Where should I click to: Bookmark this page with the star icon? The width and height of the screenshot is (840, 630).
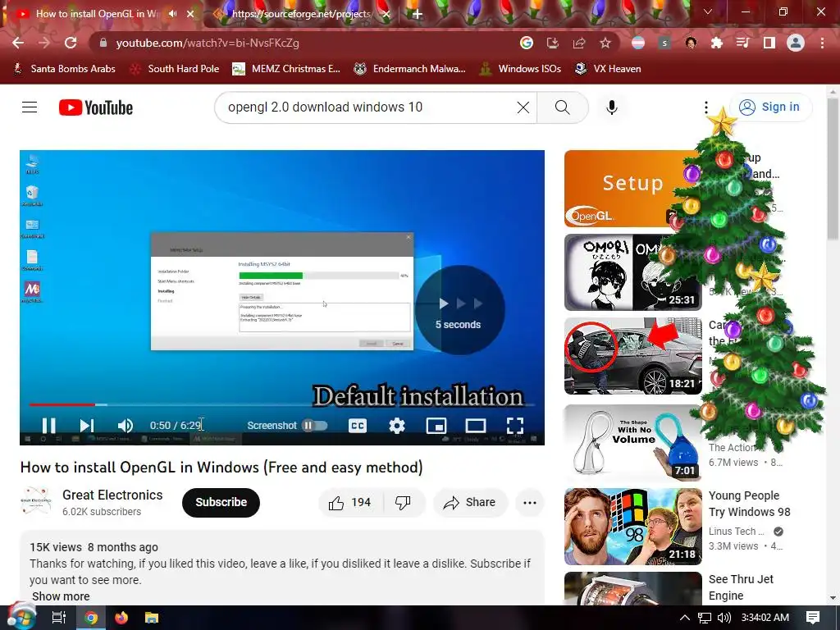pos(605,43)
